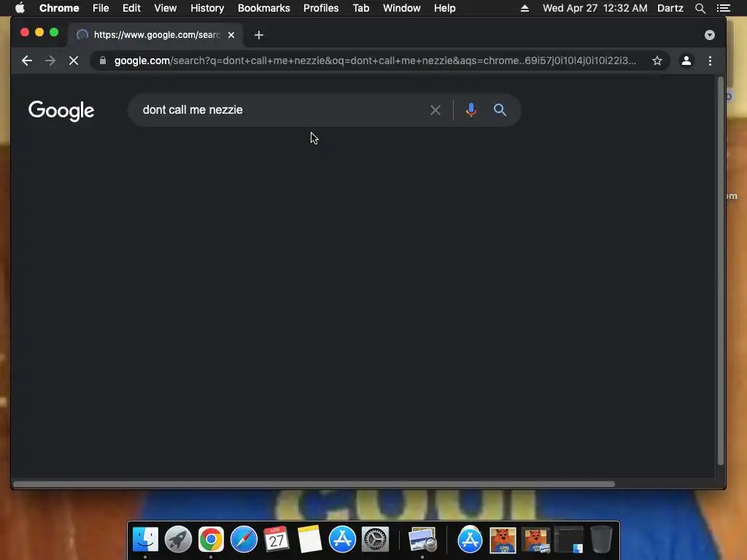Viewport: 747px width, 560px height.
Task: Open the Bookmarks menu
Action: [264, 8]
